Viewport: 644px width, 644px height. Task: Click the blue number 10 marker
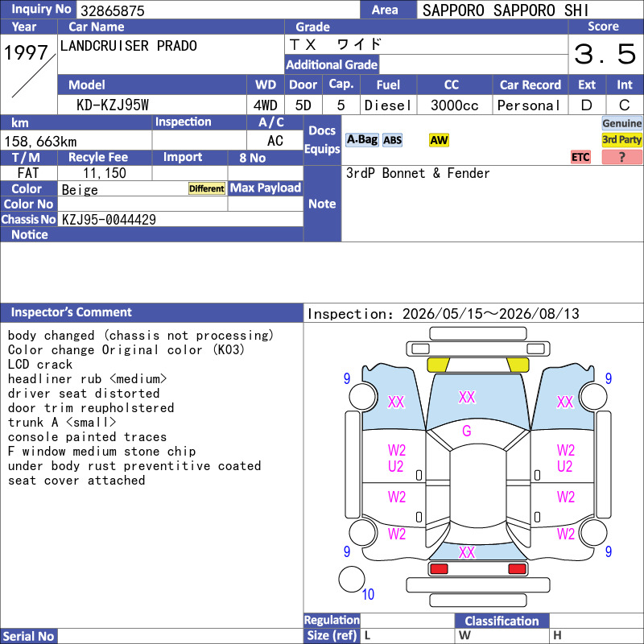[x=368, y=594]
